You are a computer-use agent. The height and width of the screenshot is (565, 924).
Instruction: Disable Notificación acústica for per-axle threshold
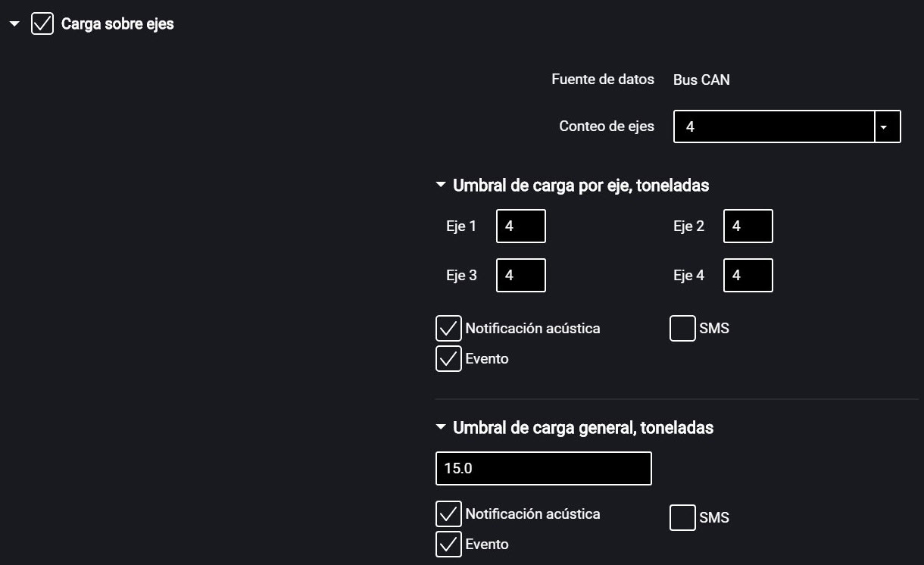click(448, 328)
